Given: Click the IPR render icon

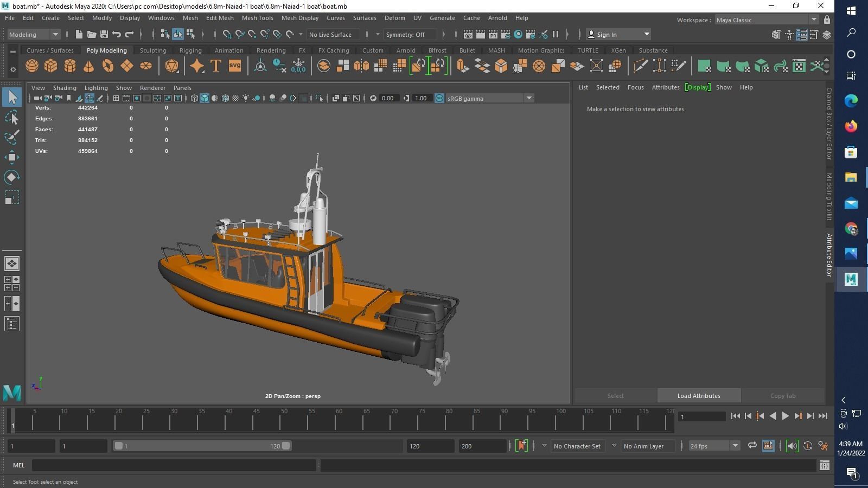Looking at the screenshot, I should pos(493,34).
